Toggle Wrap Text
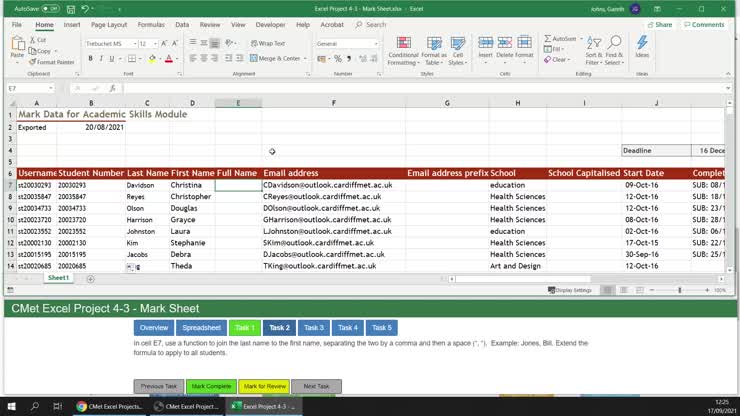The width and height of the screenshot is (740, 416). [x=268, y=43]
